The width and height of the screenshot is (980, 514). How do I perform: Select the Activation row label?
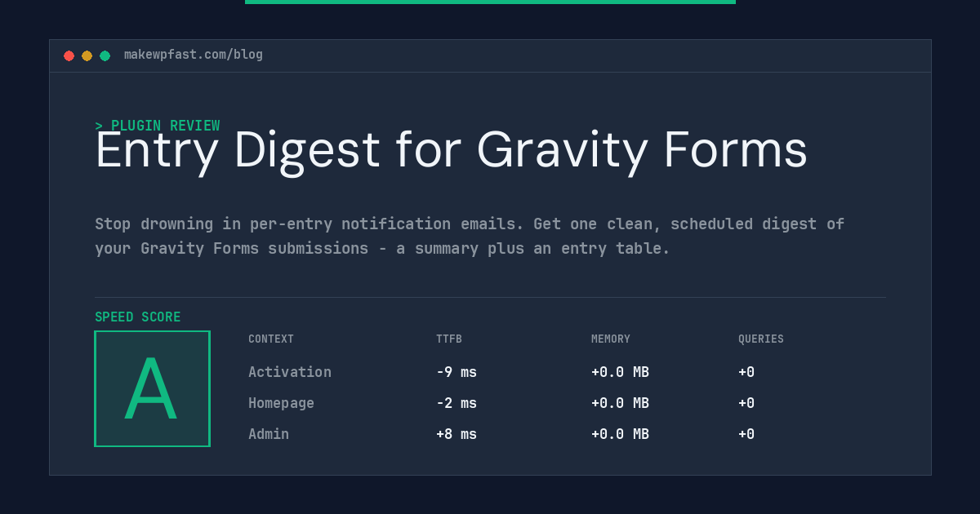(x=290, y=372)
